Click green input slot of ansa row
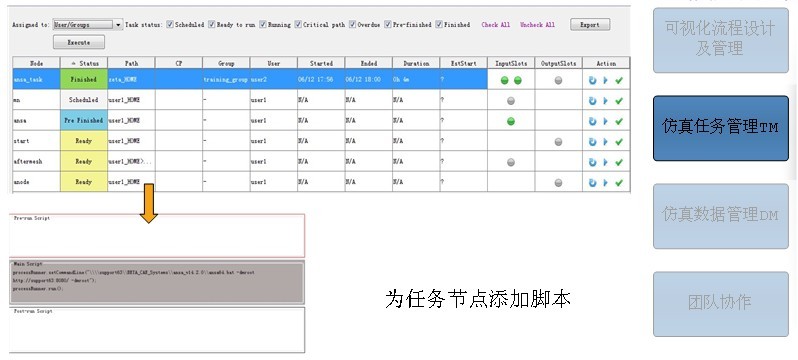Viewport: 798px width, 360px height. [511, 121]
